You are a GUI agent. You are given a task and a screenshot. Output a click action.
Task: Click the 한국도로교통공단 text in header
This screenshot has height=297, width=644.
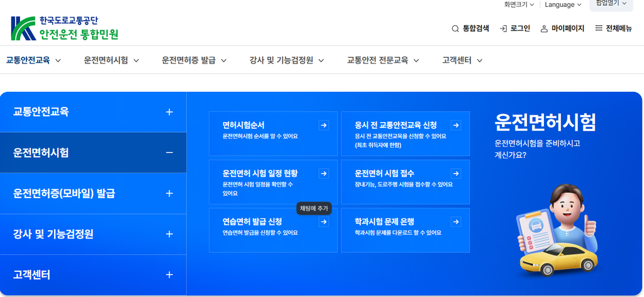(x=69, y=20)
